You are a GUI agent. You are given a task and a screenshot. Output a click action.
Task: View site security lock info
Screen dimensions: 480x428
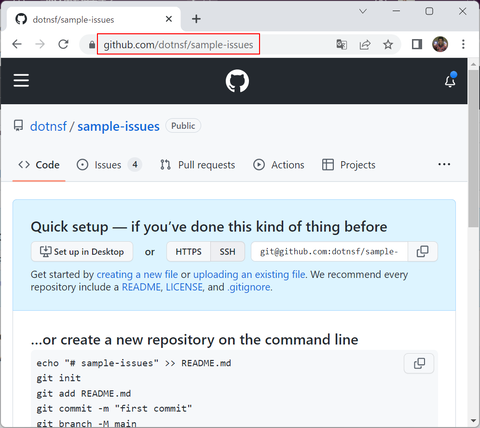pos(92,44)
